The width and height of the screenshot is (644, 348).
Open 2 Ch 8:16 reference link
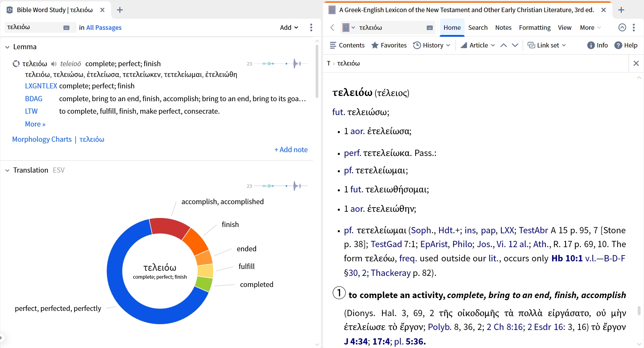[x=505, y=327]
